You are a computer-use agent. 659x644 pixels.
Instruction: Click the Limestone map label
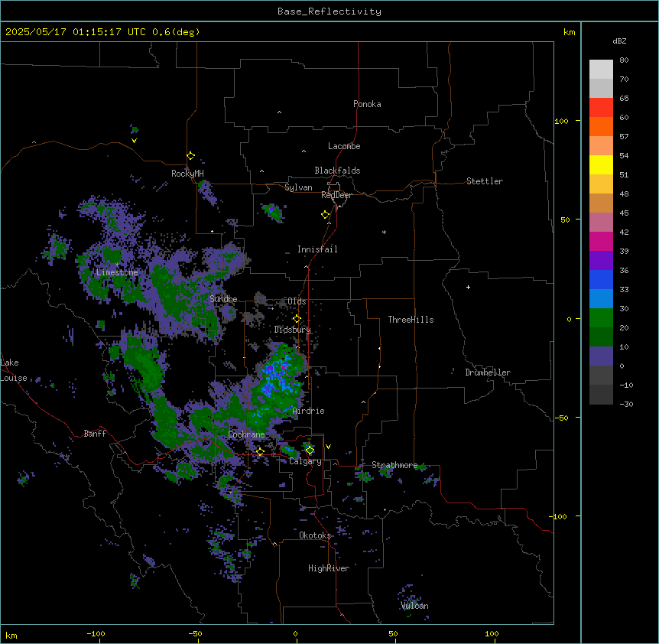117,272
